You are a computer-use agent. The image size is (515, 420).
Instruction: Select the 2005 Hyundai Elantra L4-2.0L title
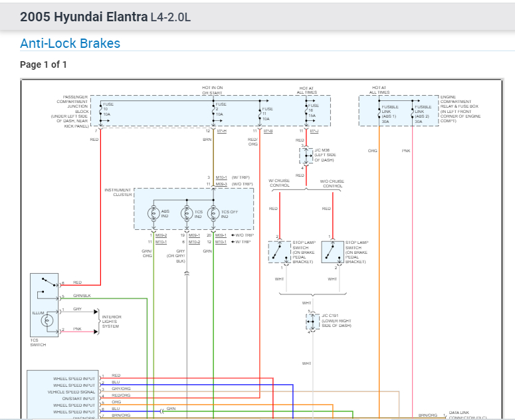(x=105, y=17)
